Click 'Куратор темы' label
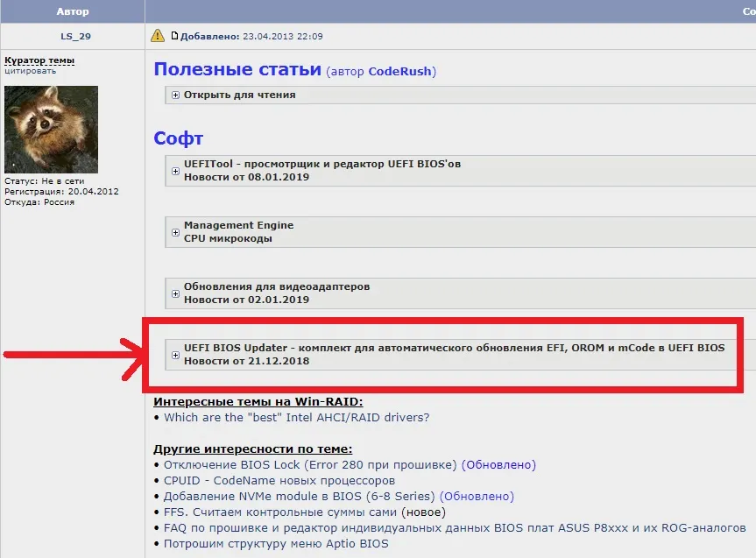Viewport: 756px width, 558px height. 39,60
